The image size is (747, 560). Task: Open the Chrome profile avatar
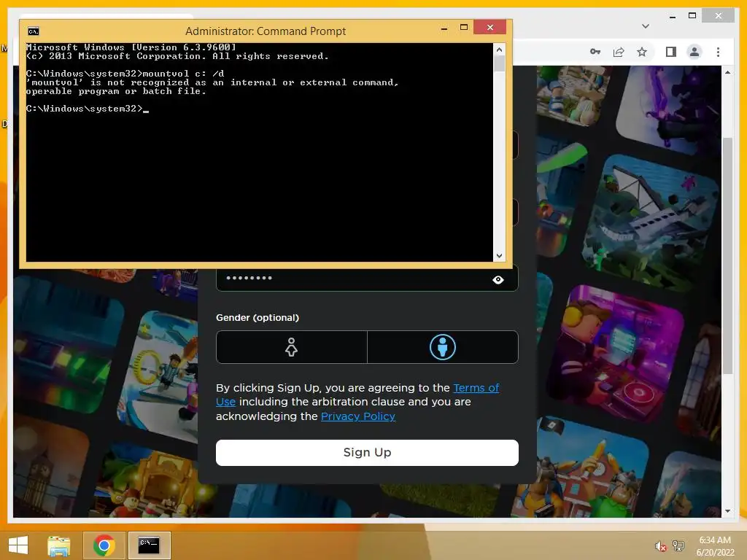[x=694, y=52]
